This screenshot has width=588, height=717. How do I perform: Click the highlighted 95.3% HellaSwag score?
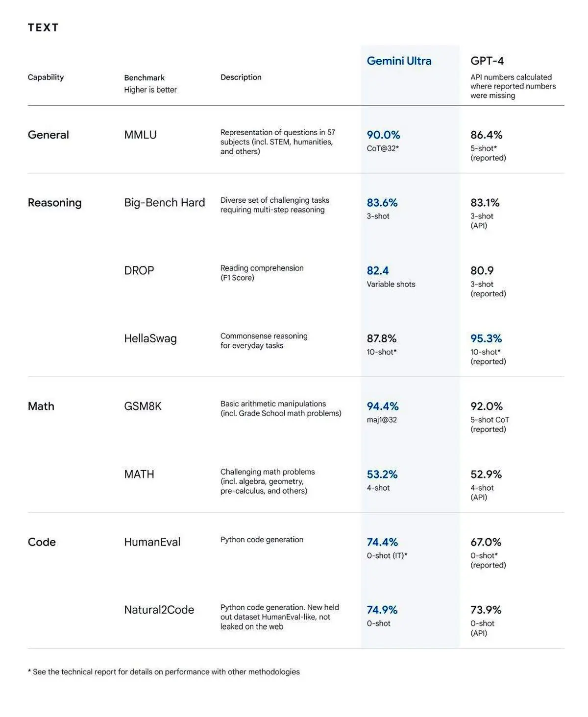click(486, 338)
